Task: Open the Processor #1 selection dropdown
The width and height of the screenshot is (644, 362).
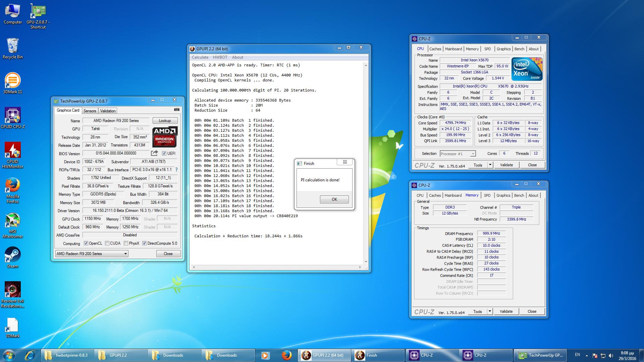Action: [x=458, y=154]
